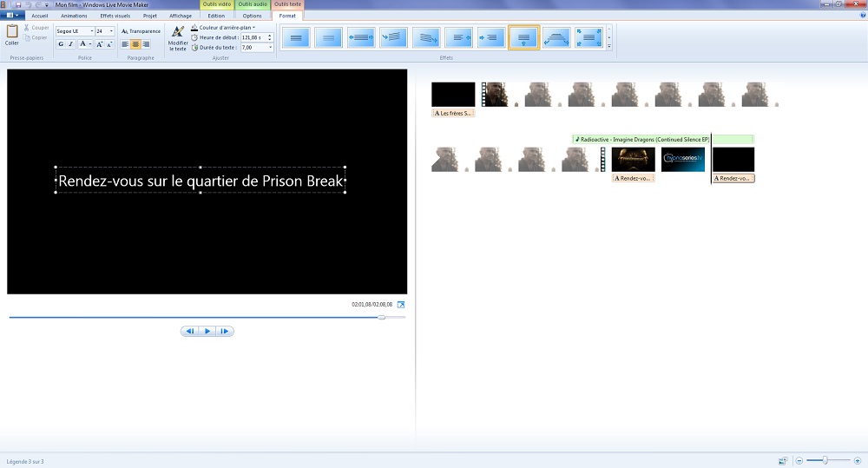Open the font size 24 dropdown
Screen dimensions: 868x468
pos(111,31)
